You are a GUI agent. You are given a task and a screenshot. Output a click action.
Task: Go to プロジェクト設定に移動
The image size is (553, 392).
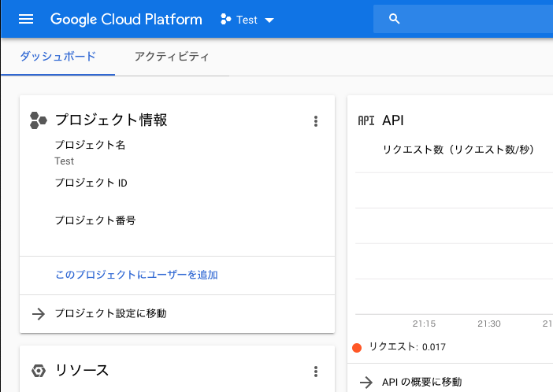pos(111,313)
